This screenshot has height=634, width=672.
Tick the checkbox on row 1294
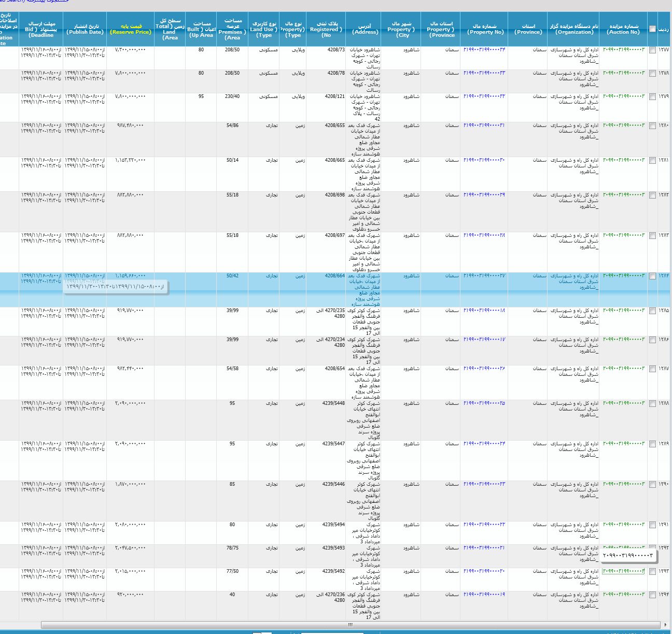652,595
